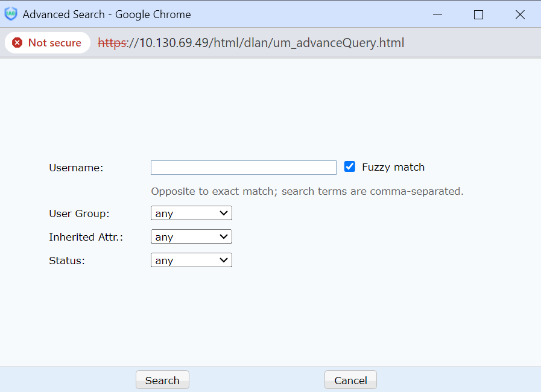541x392 pixels.
Task: Open the User Group dropdown
Action: tap(191, 213)
